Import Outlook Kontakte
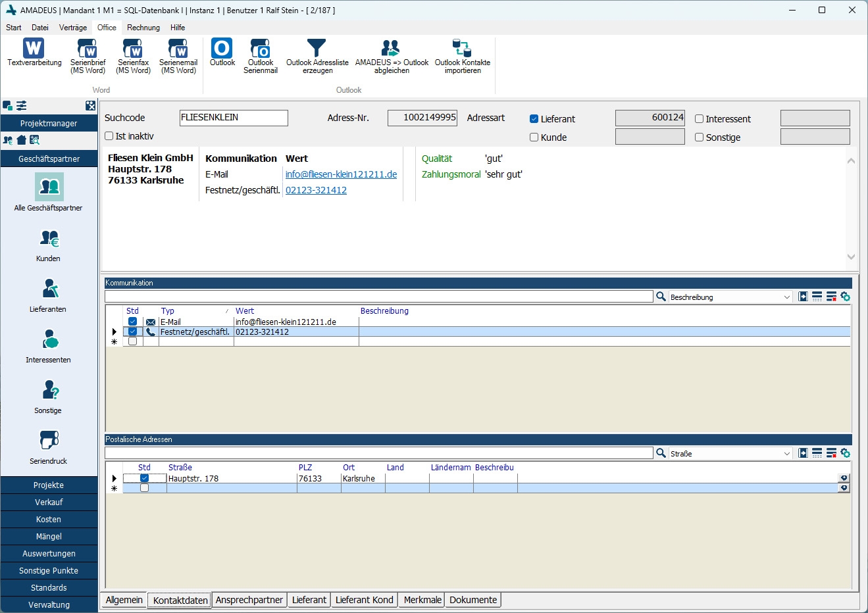This screenshot has height=613, width=868. click(462, 48)
